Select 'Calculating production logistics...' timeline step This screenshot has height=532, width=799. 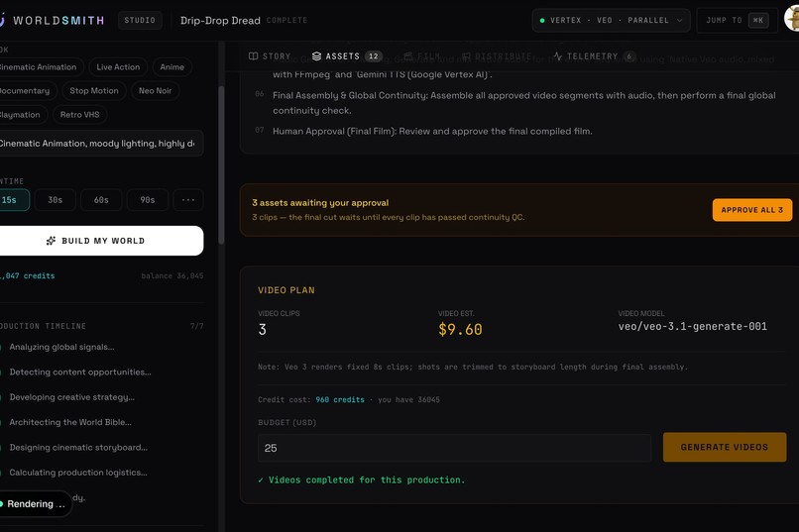[x=78, y=473]
